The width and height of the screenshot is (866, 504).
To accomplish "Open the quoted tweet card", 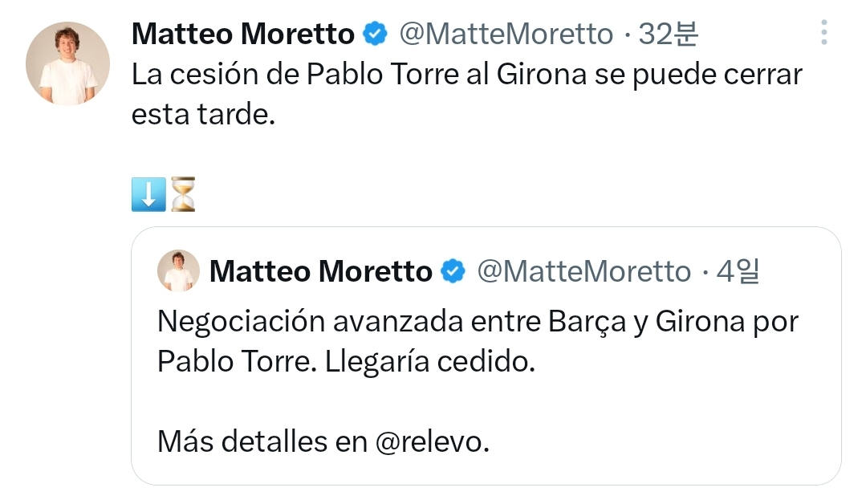I will 486,356.
